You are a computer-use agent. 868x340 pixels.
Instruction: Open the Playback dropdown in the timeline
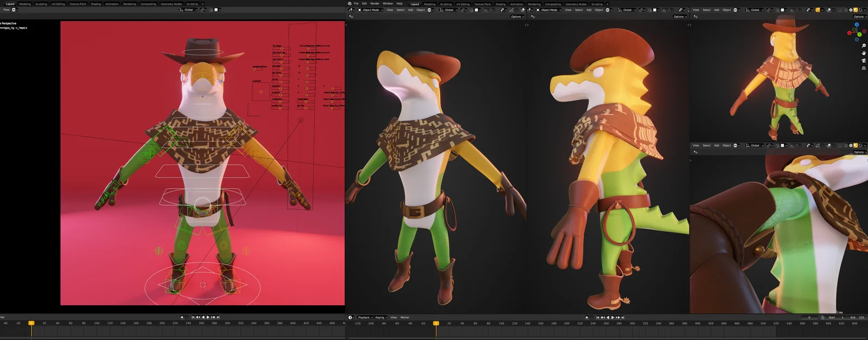[x=365, y=317]
